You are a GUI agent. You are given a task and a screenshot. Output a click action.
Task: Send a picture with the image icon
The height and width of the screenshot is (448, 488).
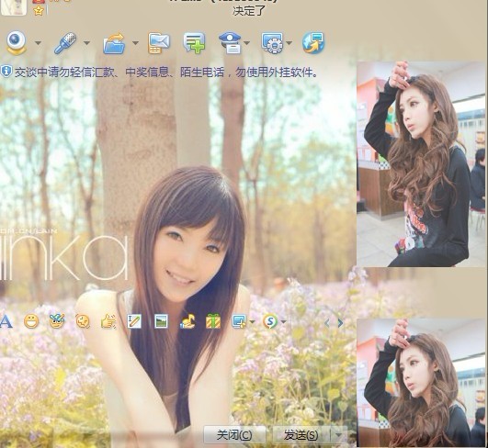[x=161, y=321]
